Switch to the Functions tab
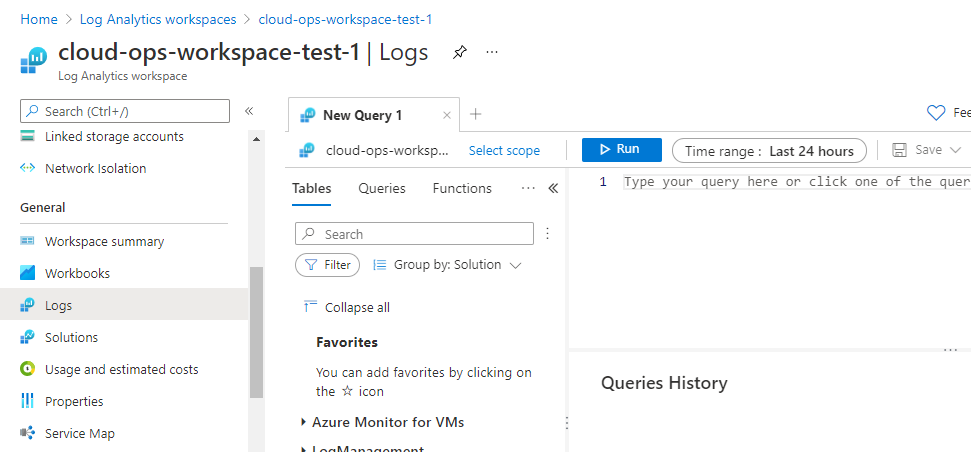This screenshot has height=452, width=971. pos(462,188)
